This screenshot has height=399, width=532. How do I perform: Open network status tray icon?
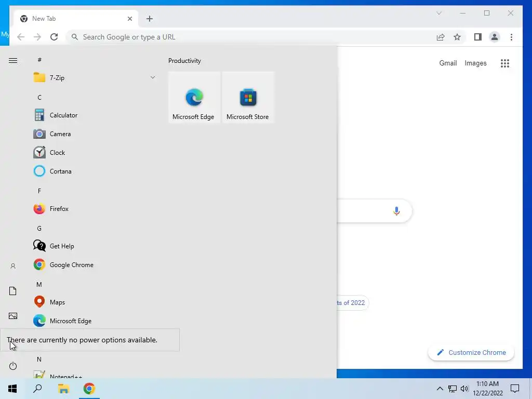click(x=453, y=389)
